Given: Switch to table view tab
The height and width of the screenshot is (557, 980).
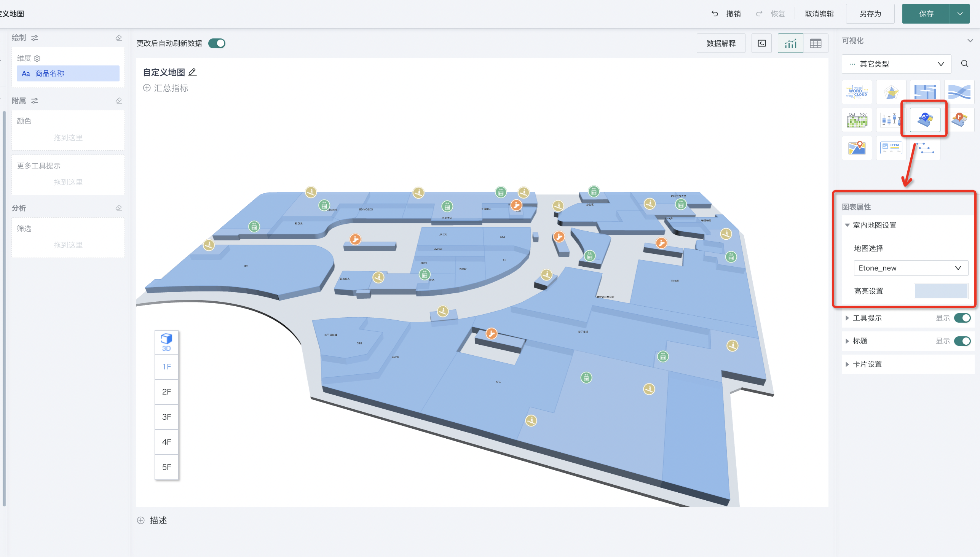Looking at the screenshot, I should (x=816, y=43).
